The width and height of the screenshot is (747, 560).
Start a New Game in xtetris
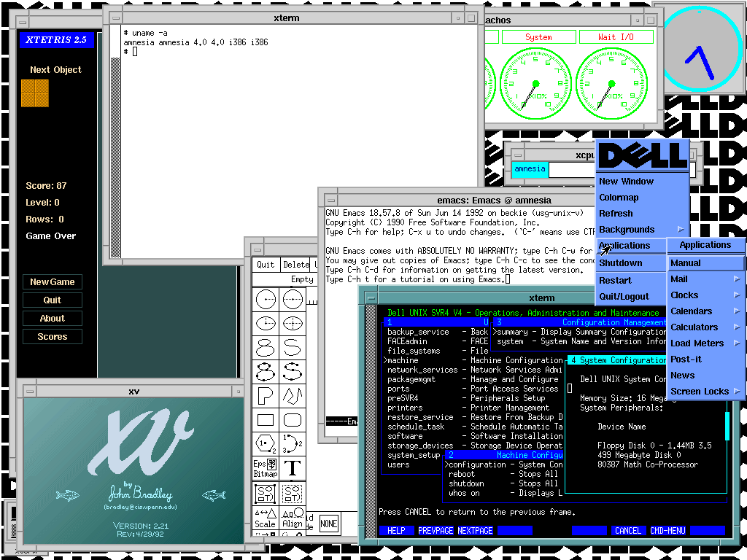click(53, 282)
